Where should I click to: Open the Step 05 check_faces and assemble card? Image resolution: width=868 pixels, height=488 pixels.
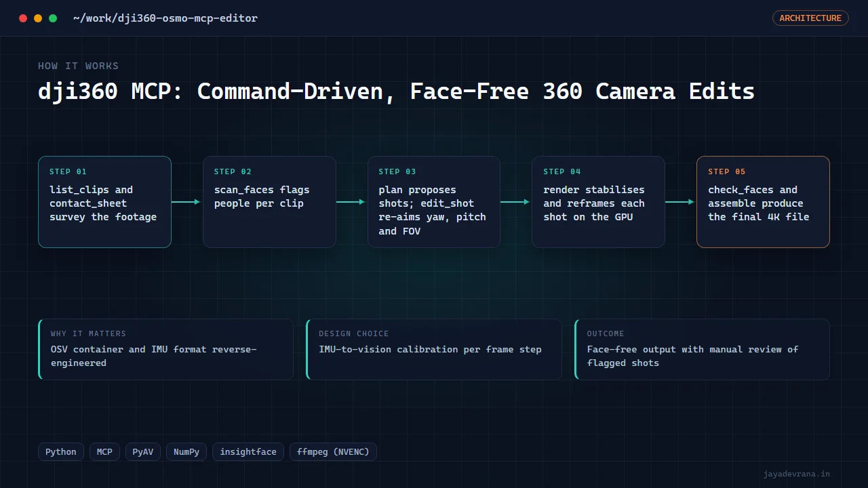[763, 202]
